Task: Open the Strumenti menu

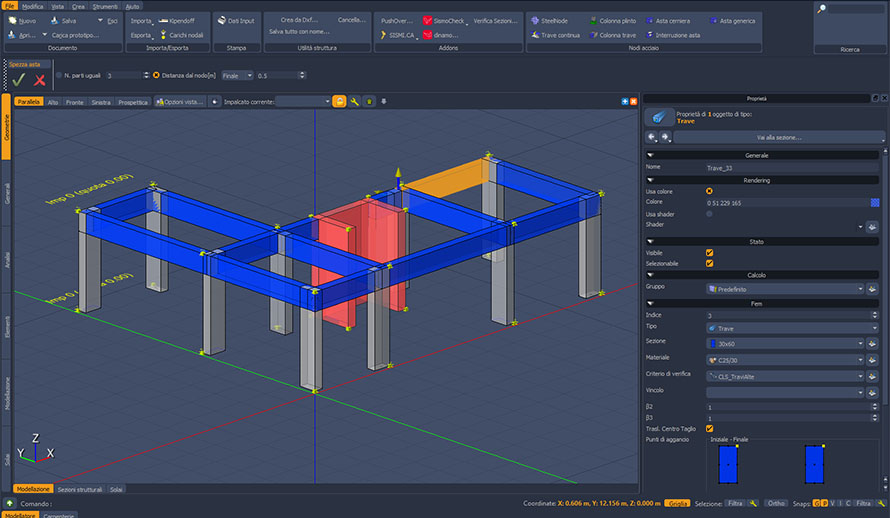Action: click(105, 6)
